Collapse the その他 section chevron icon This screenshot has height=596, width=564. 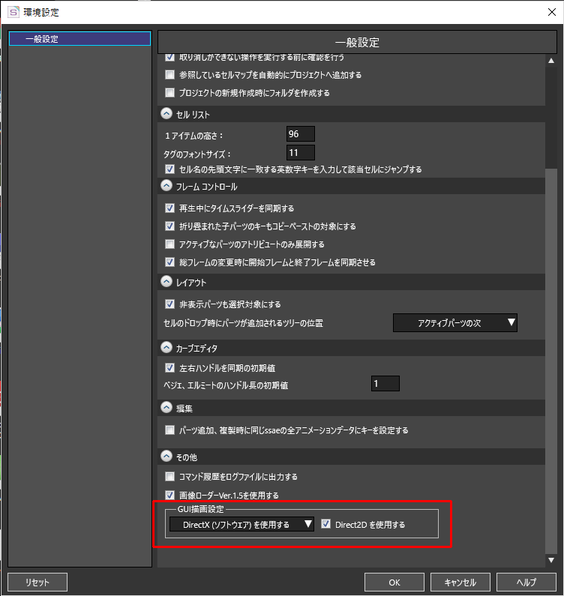tap(166, 456)
